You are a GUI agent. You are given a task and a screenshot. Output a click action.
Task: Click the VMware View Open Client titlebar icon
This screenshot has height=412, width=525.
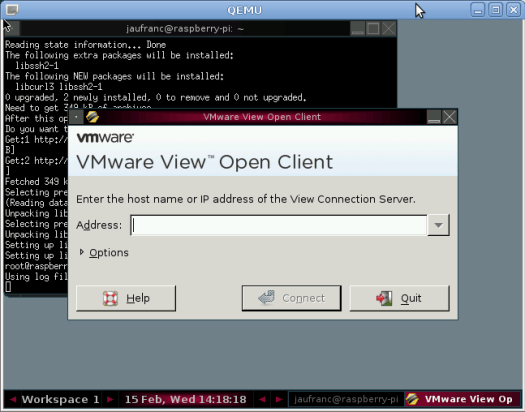[92, 117]
